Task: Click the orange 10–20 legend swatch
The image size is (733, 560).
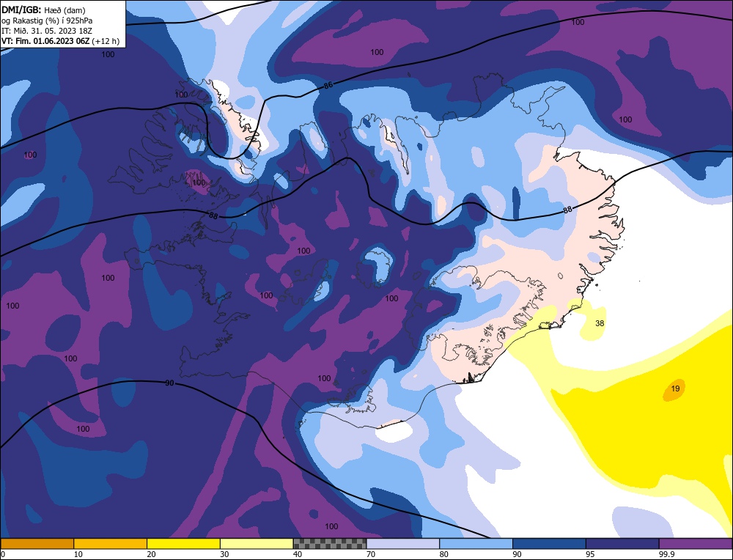Action: [x=111, y=544]
